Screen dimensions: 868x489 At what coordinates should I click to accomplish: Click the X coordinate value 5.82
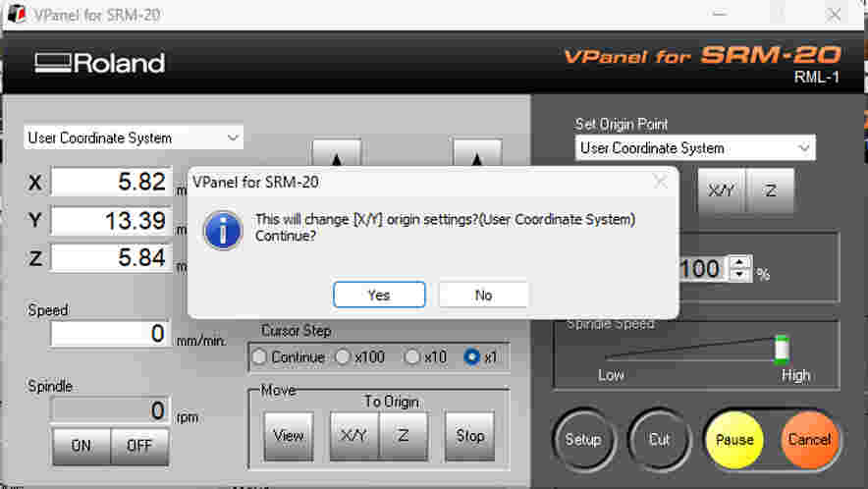[111, 182]
